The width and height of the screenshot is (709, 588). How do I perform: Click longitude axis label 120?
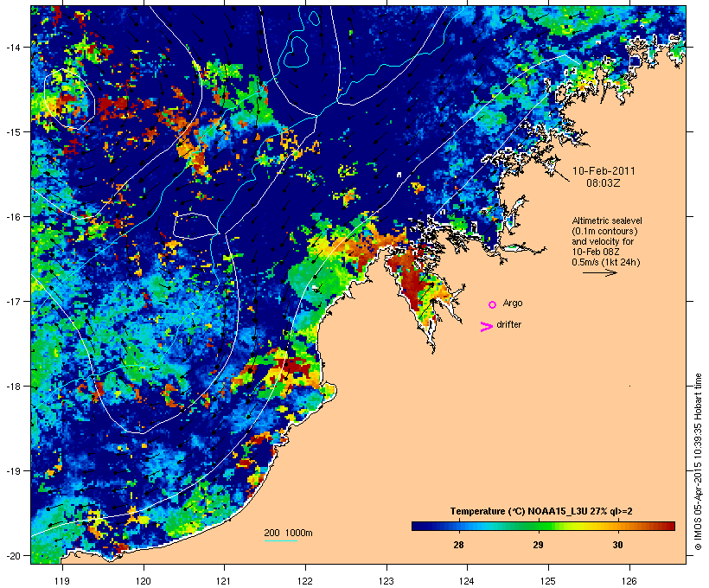point(144,581)
